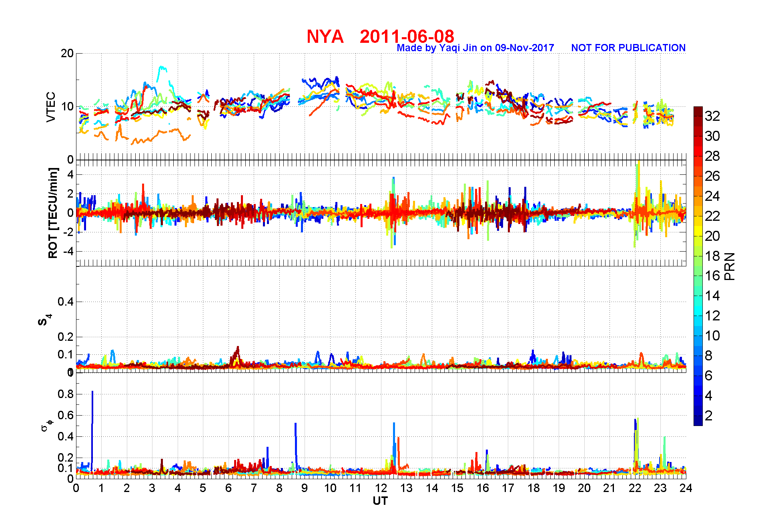This screenshot has height=532, width=762.
Task: Click the colorbar tick label 32
Action: pyautogui.click(x=712, y=116)
